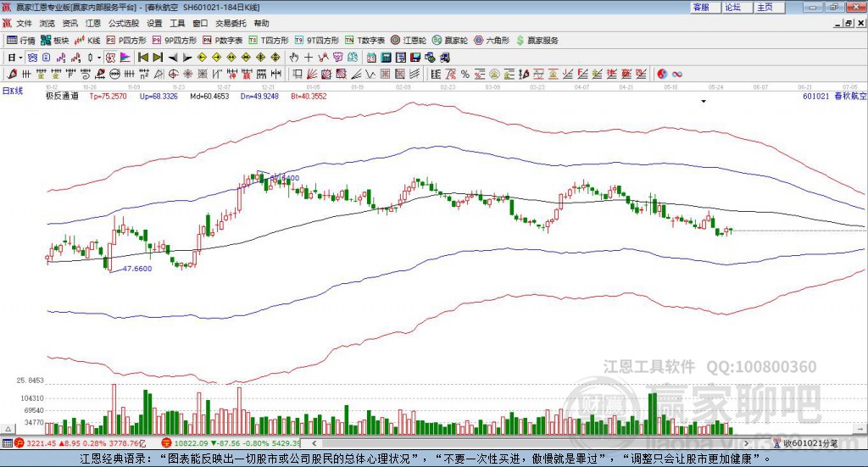Open the 江恩 menu
The image size is (868, 467).
[93, 23]
